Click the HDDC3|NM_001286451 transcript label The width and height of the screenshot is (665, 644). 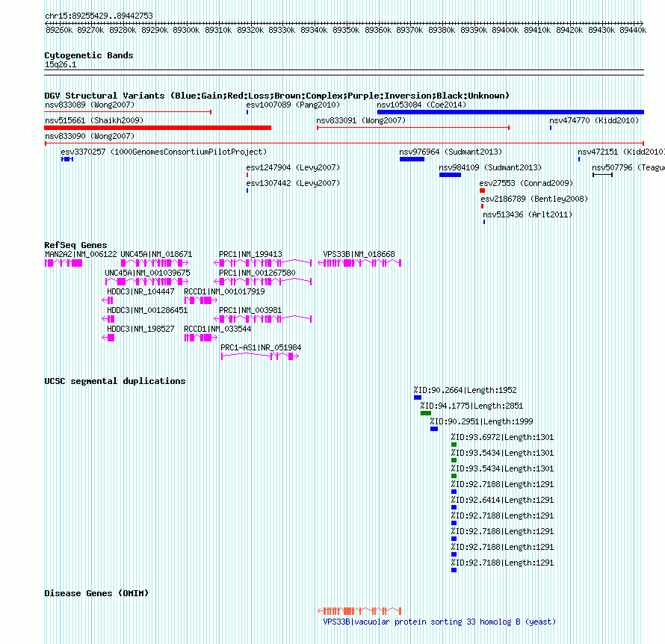click(x=147, y=310)
